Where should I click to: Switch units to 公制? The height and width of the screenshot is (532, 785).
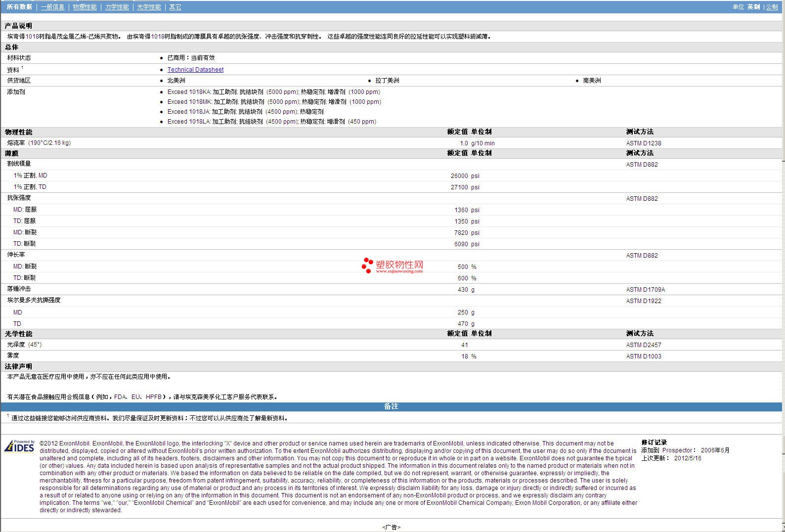[772, 7]
